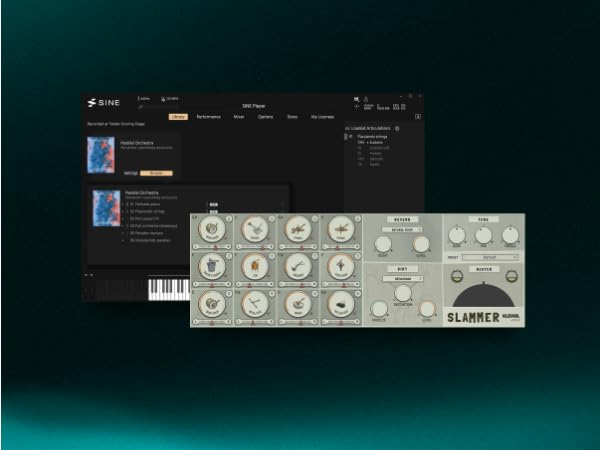Click the orange button on the Pandora Orchestra card
This screenshot has height=450, width=600.
(156, 173)
